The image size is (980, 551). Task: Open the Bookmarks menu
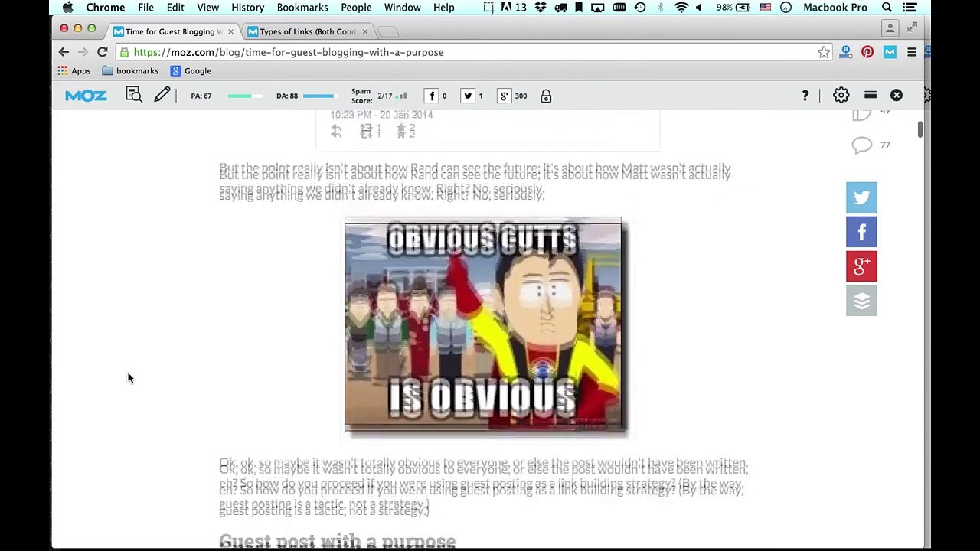[x=302, y=8]
